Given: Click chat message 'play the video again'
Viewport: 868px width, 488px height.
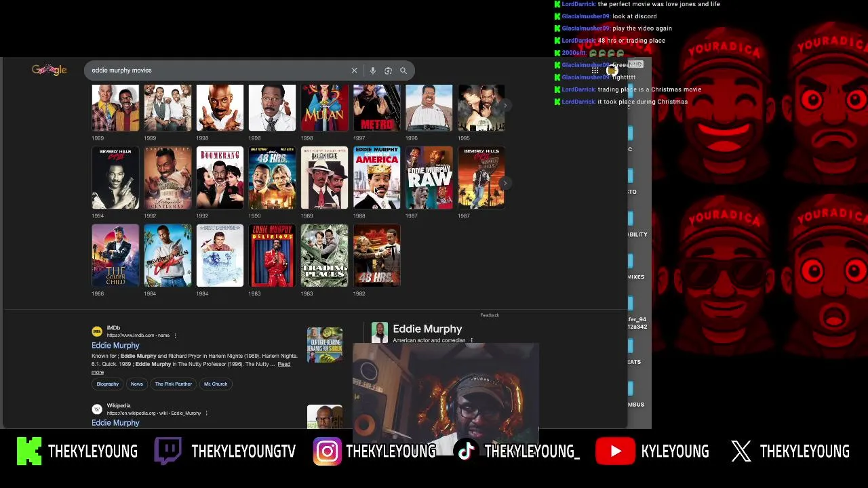Looking at the screenshot, I should click(642, 28).
